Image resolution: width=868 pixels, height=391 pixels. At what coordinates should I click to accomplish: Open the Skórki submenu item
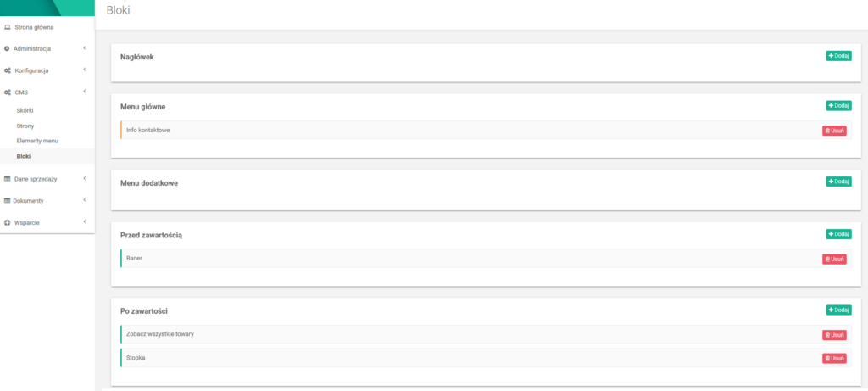(25, 110)
